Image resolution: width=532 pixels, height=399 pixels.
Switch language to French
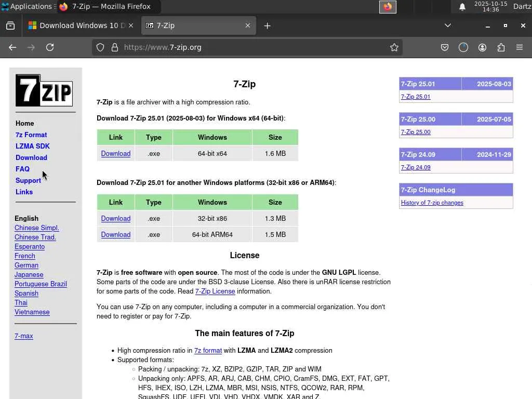25,256
